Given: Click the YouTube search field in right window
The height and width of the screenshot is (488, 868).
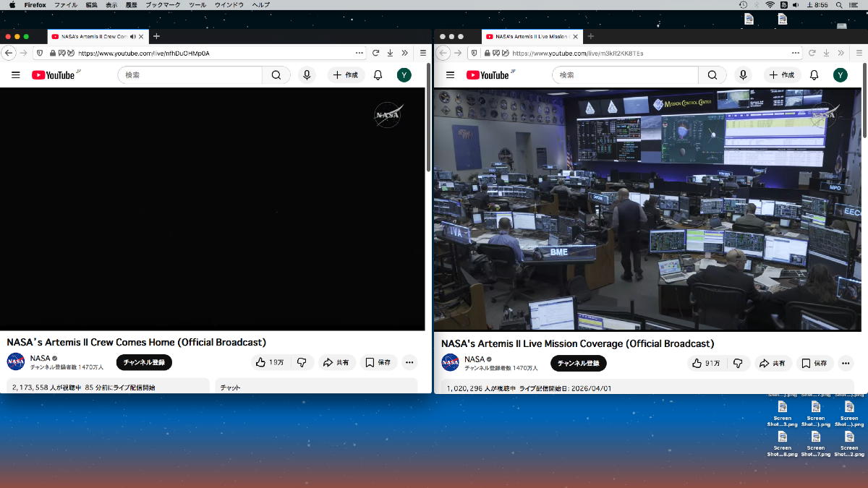Looking at the screenshot, I should click(626, 75).
